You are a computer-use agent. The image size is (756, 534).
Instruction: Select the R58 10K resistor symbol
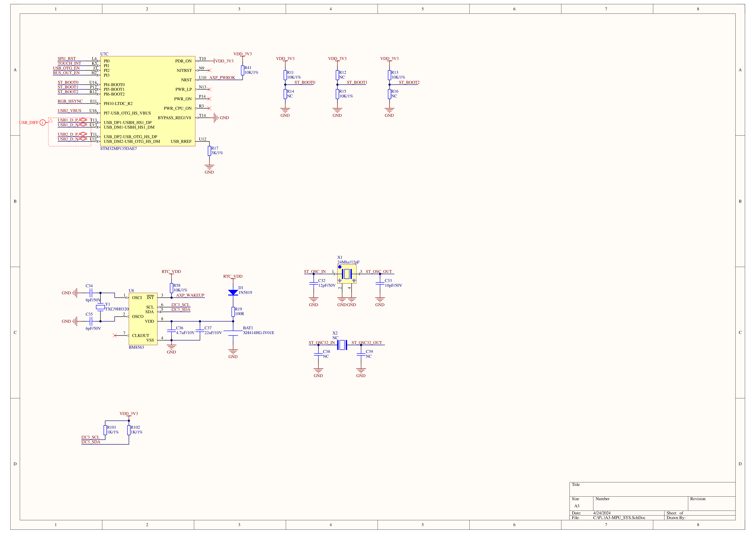[x=172, y=288]
